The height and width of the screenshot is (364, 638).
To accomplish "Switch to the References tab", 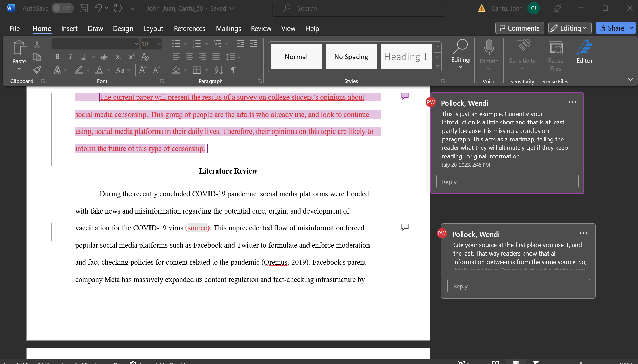I will [x=190, y=28].
